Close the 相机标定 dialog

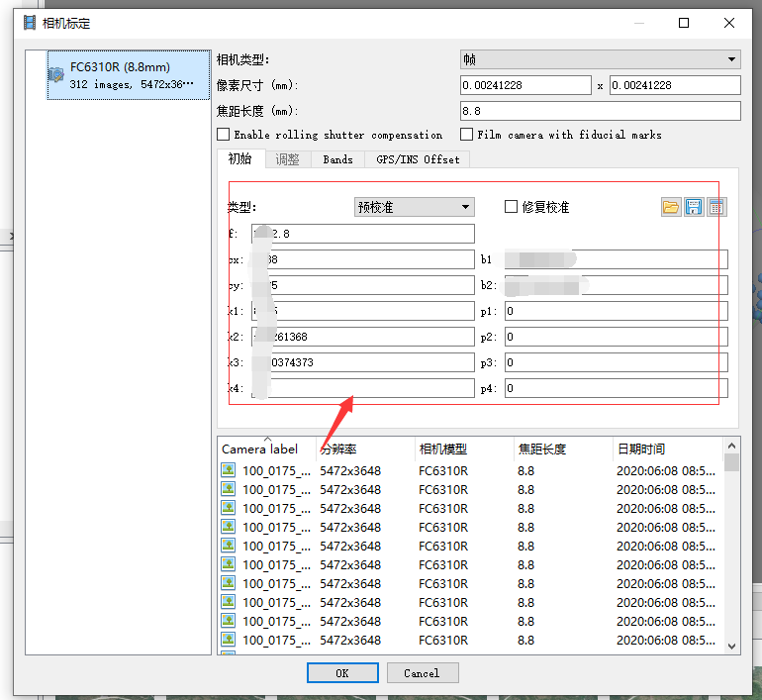729,23
